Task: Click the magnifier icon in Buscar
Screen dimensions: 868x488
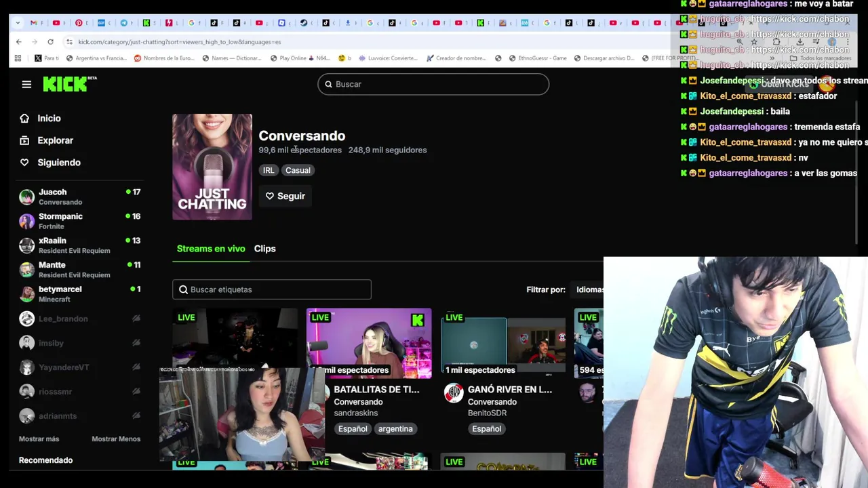Action: 328,84
